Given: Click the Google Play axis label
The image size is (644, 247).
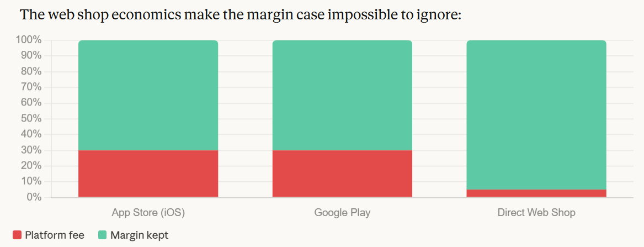Looking at the screenshot, I should 342,213.
